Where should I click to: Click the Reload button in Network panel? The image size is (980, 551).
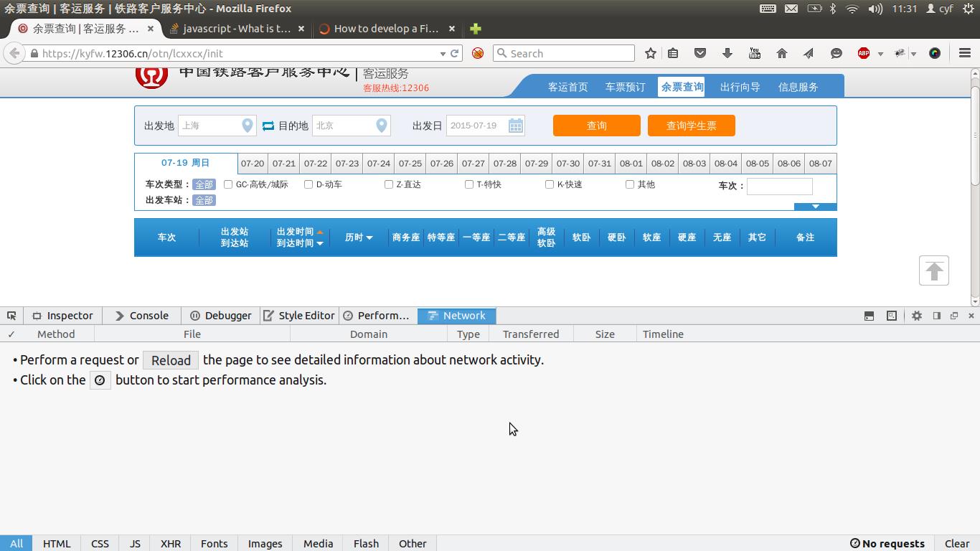pyautogui.click(x=171, y=360)
